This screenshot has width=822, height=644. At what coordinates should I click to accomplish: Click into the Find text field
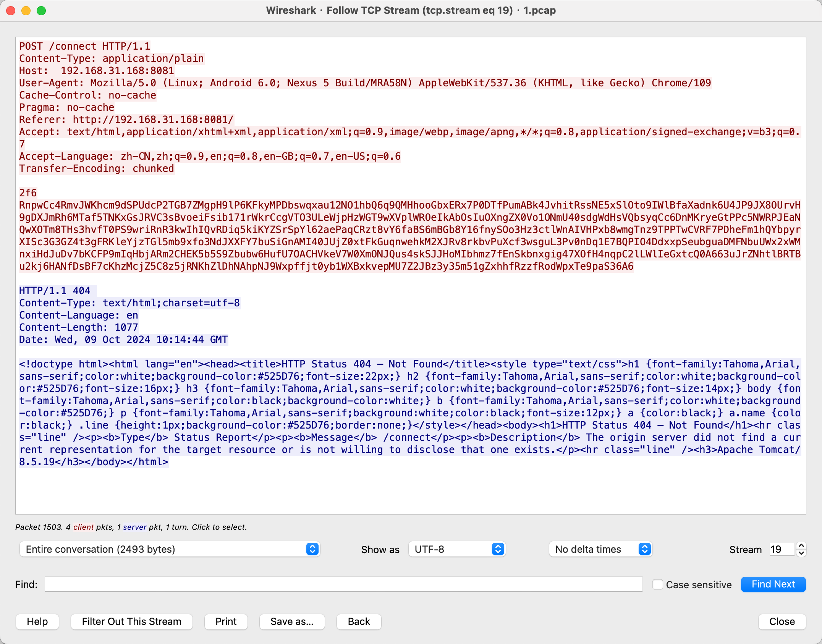[343, 584]
